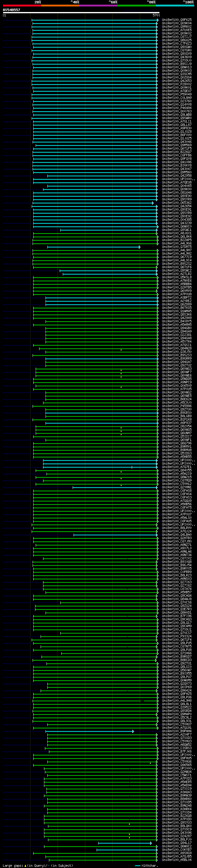Select hit label UniRef100_Q2YHN1

177,487
